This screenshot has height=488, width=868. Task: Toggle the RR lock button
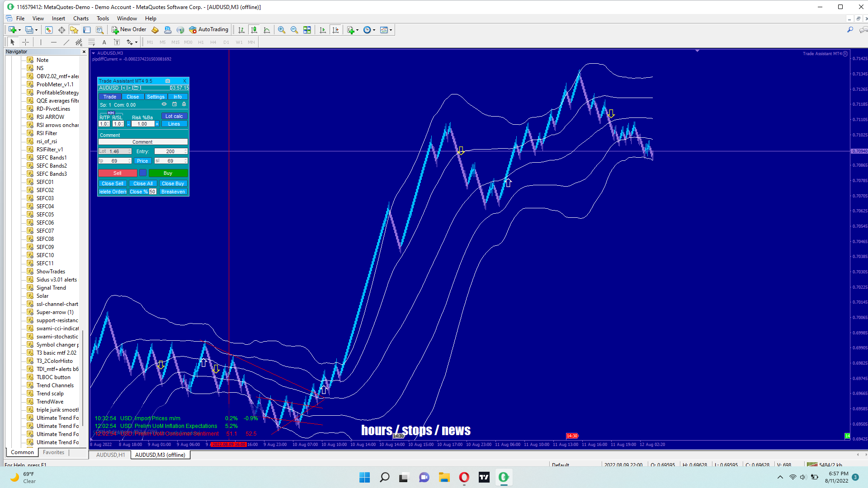click(111, 113)
